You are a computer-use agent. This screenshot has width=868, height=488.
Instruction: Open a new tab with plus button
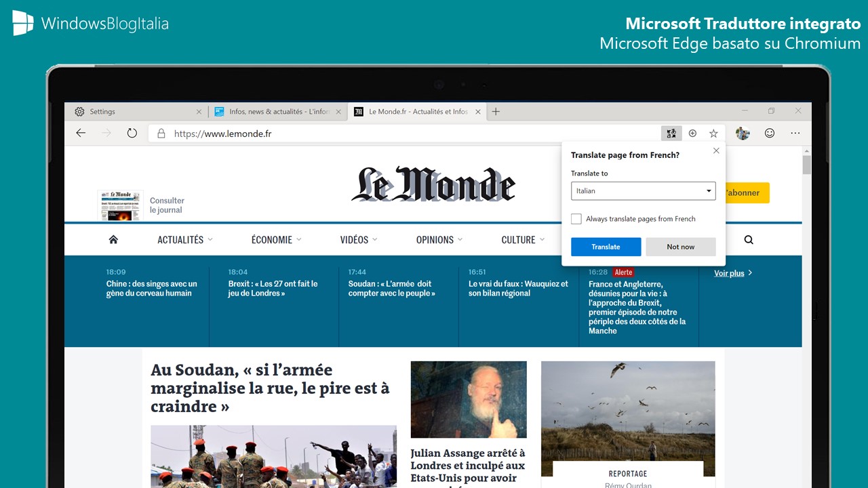click(x=496, y=112)
